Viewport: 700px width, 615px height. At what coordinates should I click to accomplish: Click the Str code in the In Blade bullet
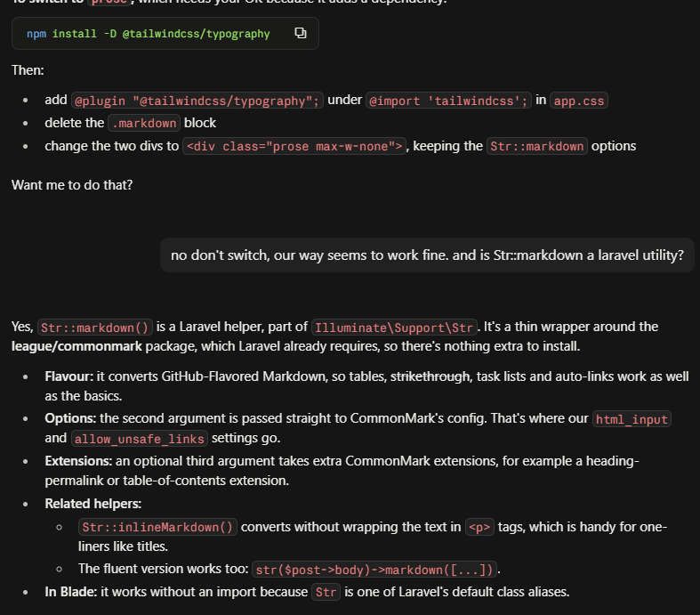(x=326, y=593)
